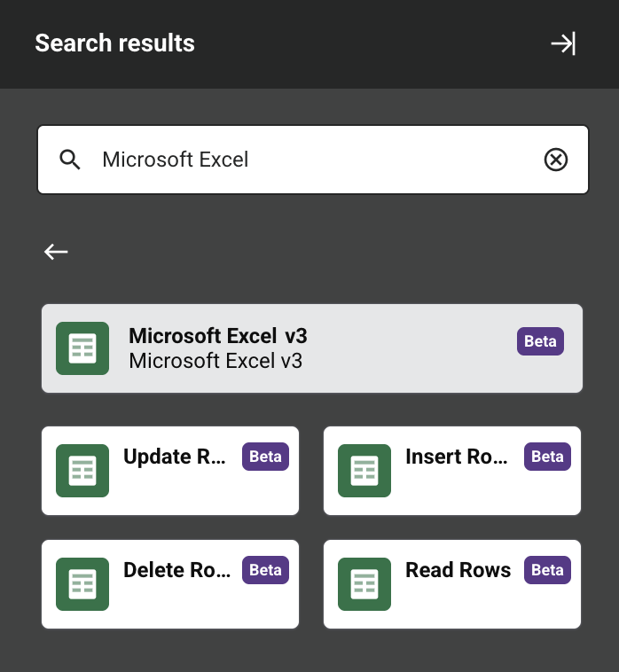Click the Beta badge on Update Rows
Image resolution: width=619 pixels, height=672 pixels.
pos(265,457)
